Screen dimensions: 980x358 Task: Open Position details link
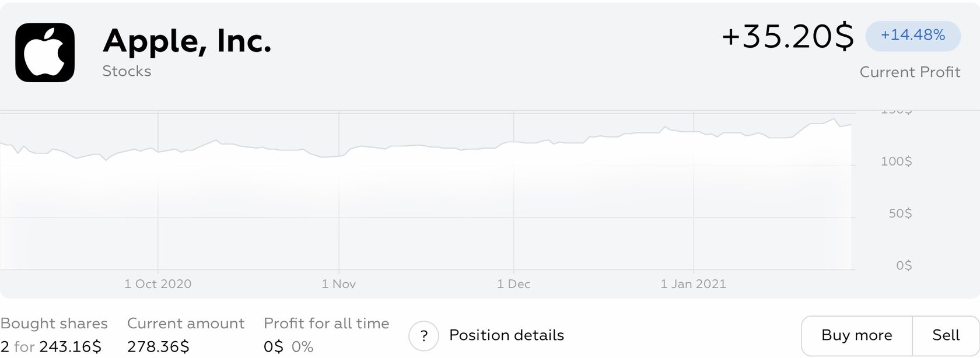point(506,335)
